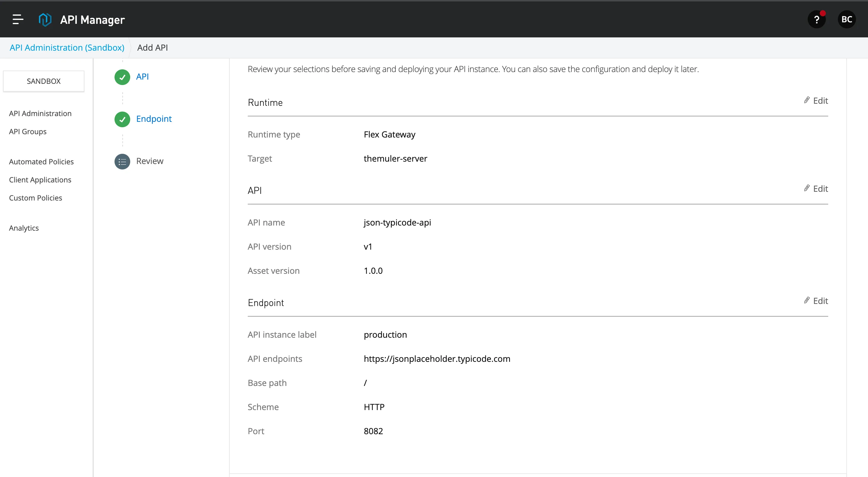Click the Runtime type label
Viewport: 868px width, 477px height.
274,134
